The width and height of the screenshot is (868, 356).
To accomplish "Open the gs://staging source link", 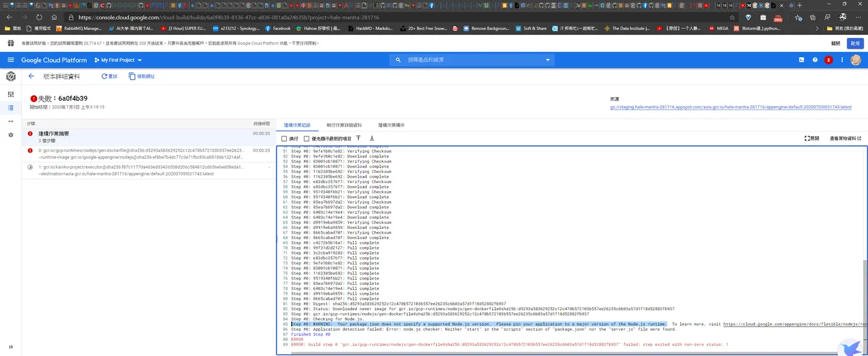I will 731,107.
